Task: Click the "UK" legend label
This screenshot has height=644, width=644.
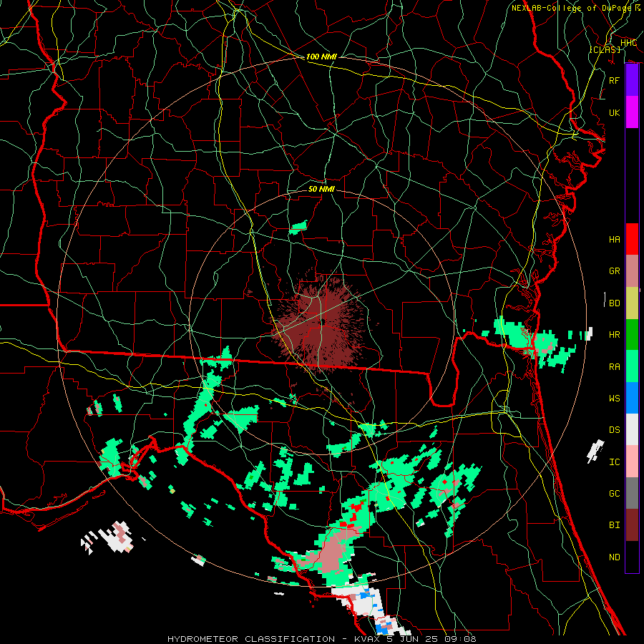Action: (x=615, y=112)
